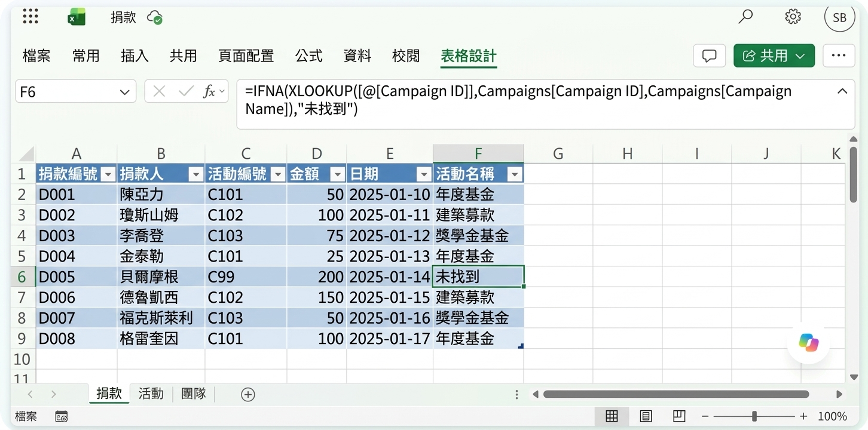The height and width of the screenshot is (430, 868).
Task: Expand the Name Box dropdown arrow
Action: click(124, 92)
